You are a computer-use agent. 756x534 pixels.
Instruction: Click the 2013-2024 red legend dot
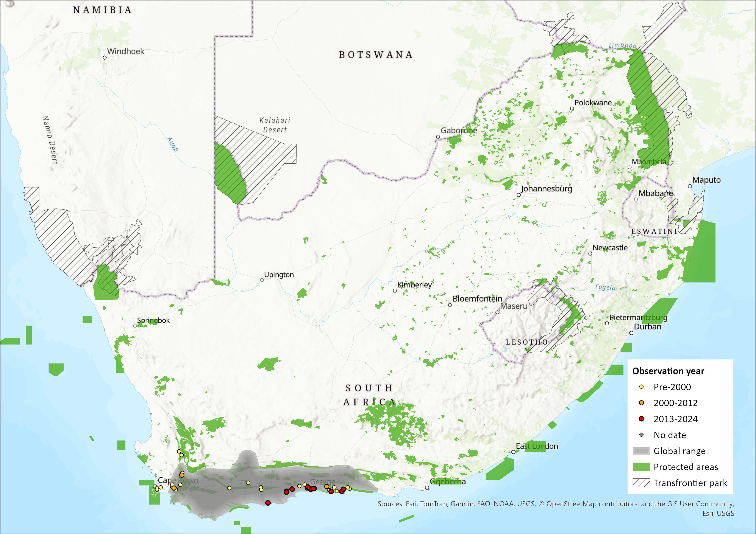641,419
